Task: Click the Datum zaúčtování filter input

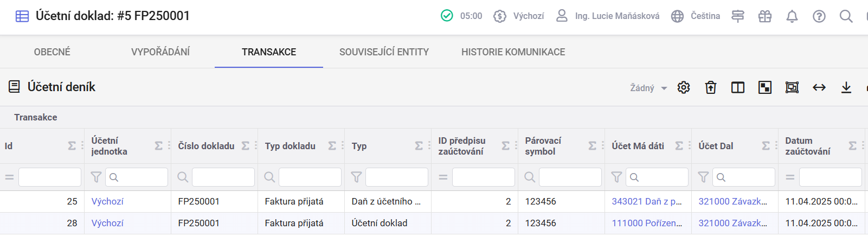Action: [x=831, y=177]
